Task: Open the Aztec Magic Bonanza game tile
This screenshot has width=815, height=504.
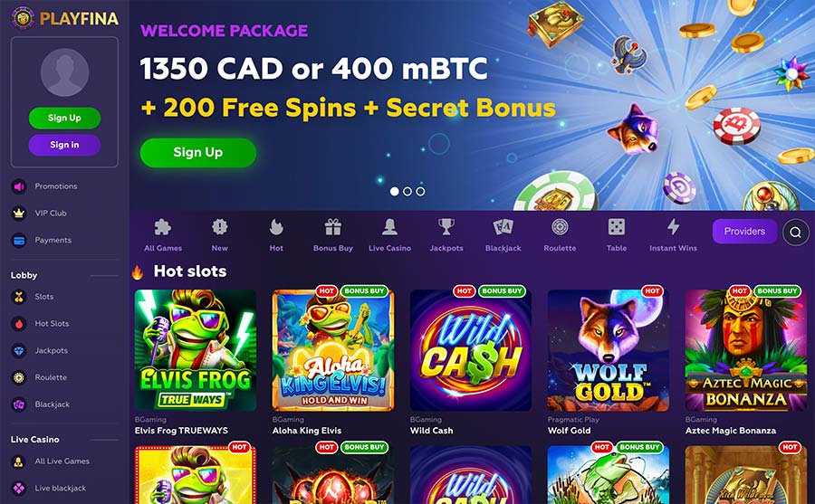Action: click(745, 350)
